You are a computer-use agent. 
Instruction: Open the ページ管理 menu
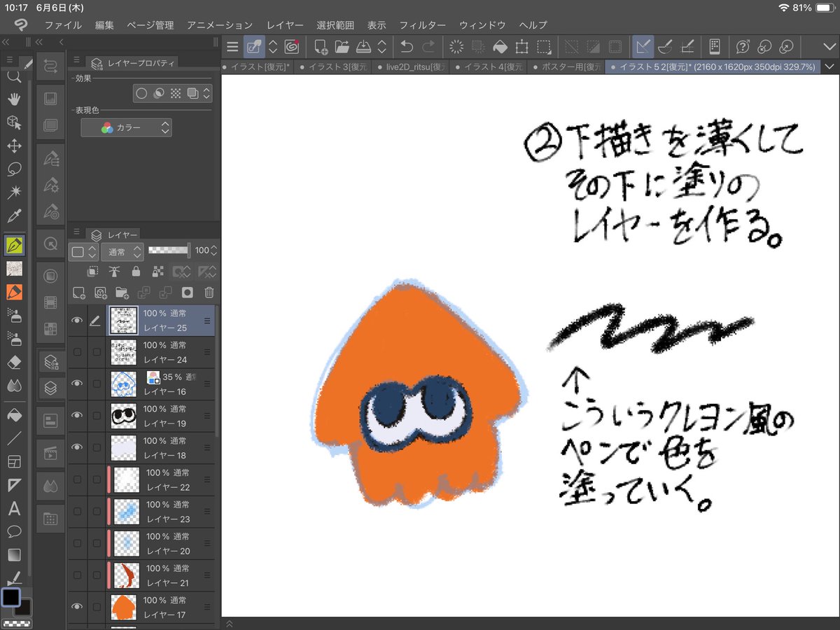150,24
